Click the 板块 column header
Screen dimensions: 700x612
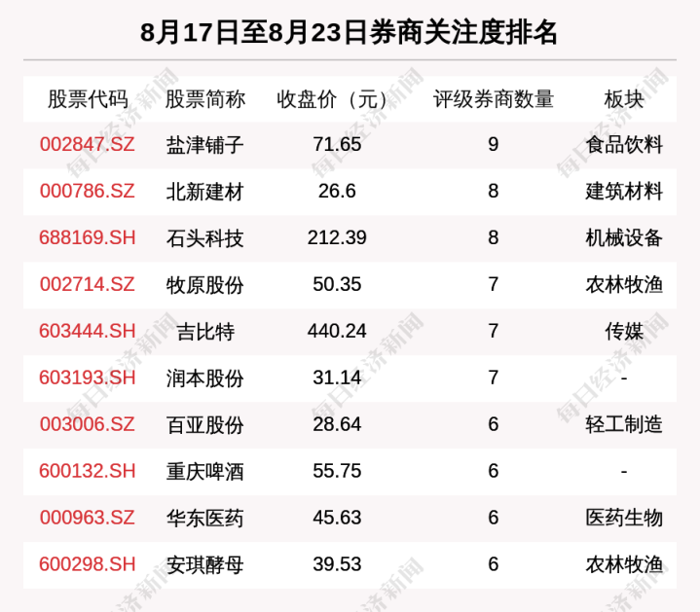point(624,99)
